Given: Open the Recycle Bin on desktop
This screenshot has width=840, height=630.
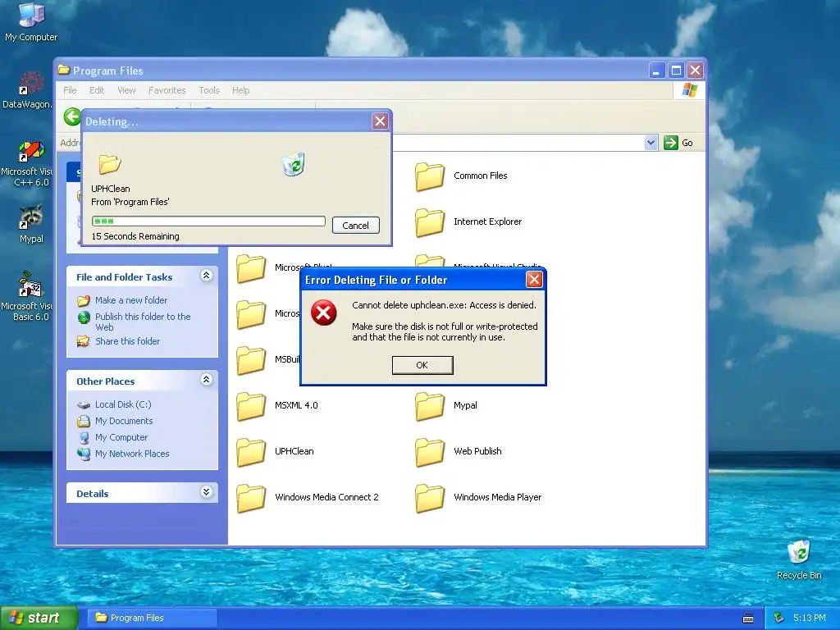Looking at the screenshot, I should coord(799,559).
